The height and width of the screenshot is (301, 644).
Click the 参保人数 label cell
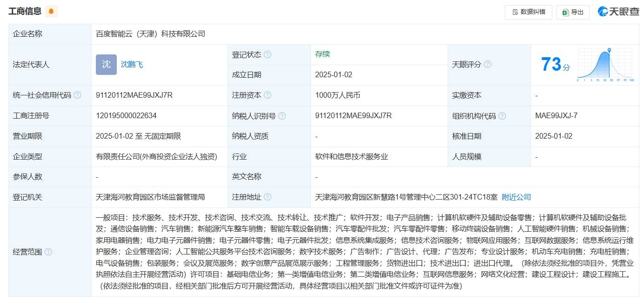click(x=50, y=177)
